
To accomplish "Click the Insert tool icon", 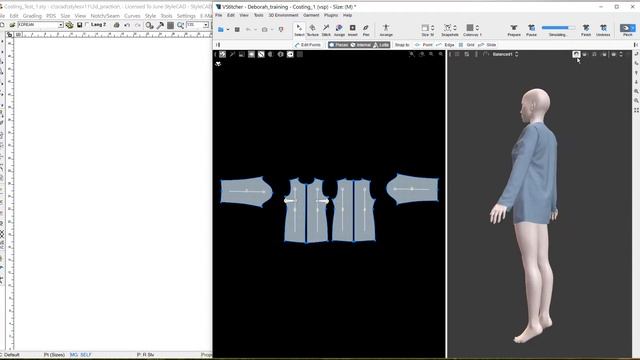I will [353, 29].
